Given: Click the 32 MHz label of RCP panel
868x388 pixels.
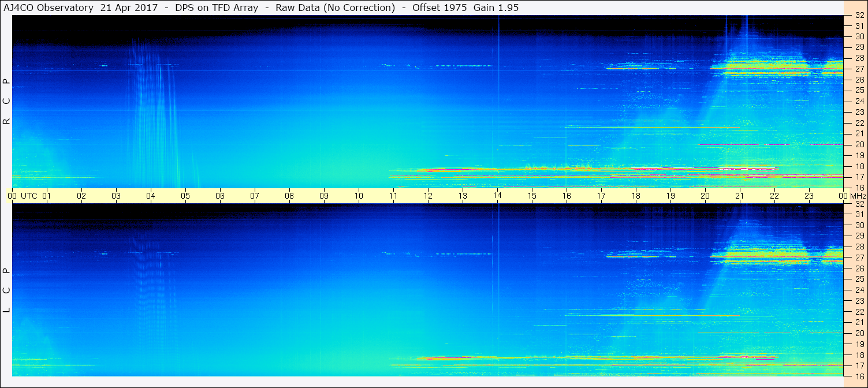Looking at the screenshot, I should pyautogui.click(x=859, y=16).
